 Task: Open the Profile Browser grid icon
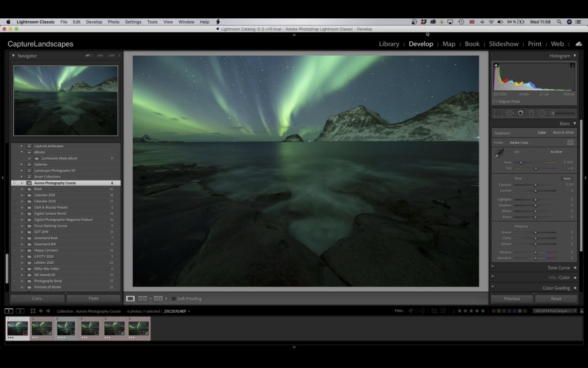point(570,143)
